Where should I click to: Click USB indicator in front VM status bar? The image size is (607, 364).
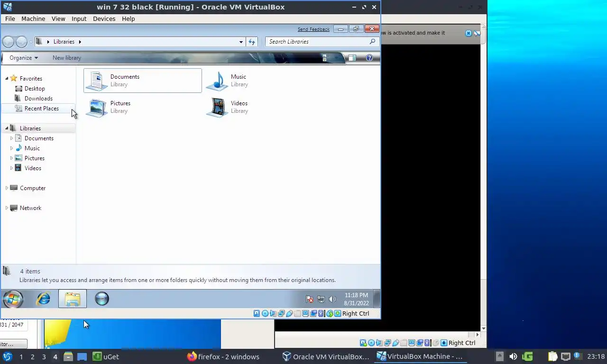[289, 313]
